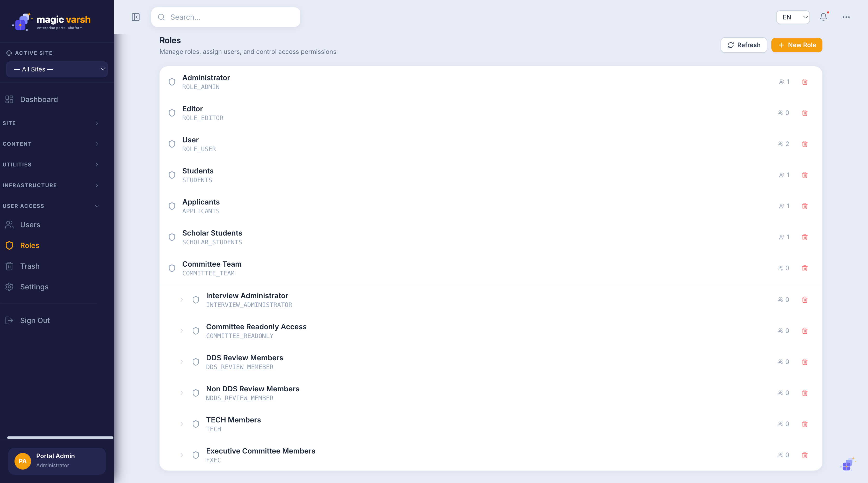The width and height of the screenshot is (868, 483).
Task: Delete the Executive Committee Members role
Action: [x=805, y=455]
